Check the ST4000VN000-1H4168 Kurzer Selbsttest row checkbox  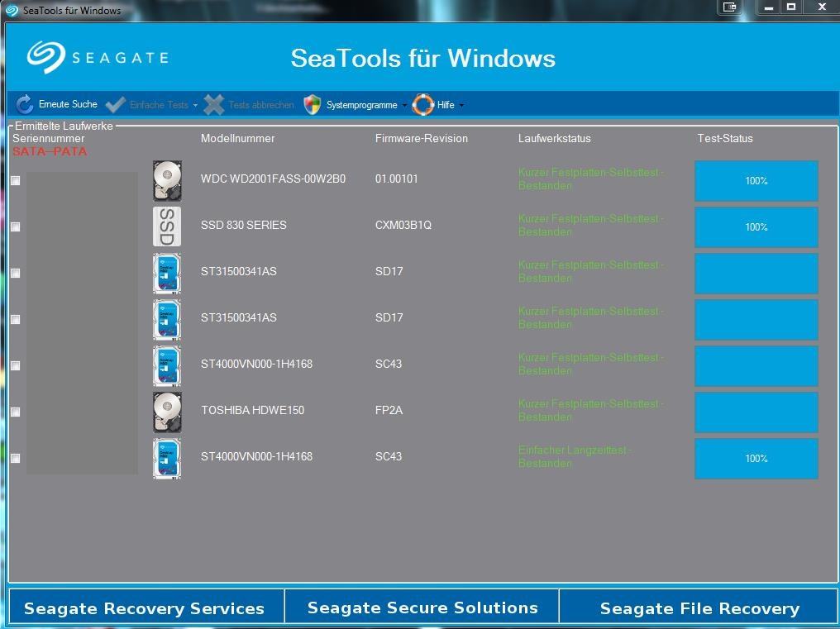16,365
